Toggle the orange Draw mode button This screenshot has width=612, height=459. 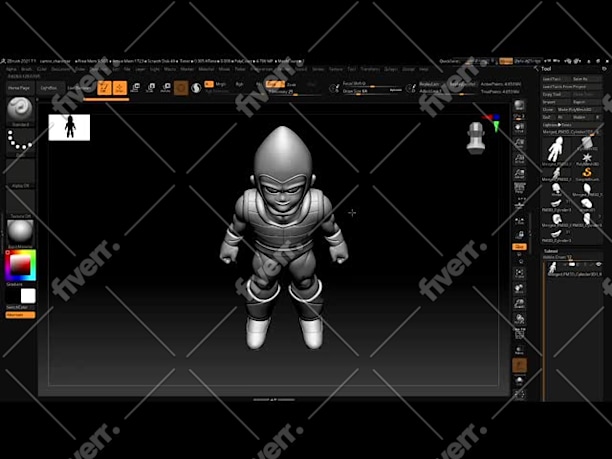pyautogui.click(x=120, y=88)
